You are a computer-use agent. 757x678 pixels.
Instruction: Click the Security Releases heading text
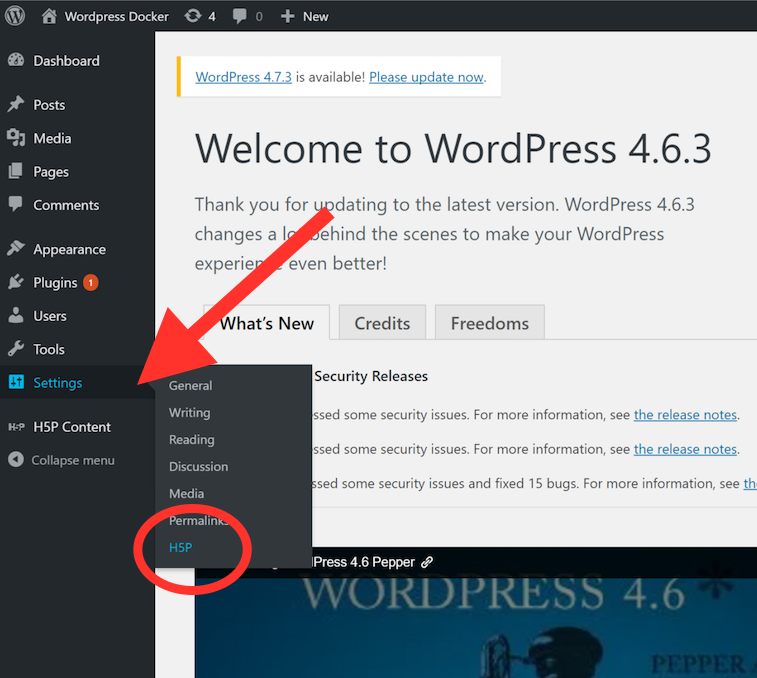(371, 376)
